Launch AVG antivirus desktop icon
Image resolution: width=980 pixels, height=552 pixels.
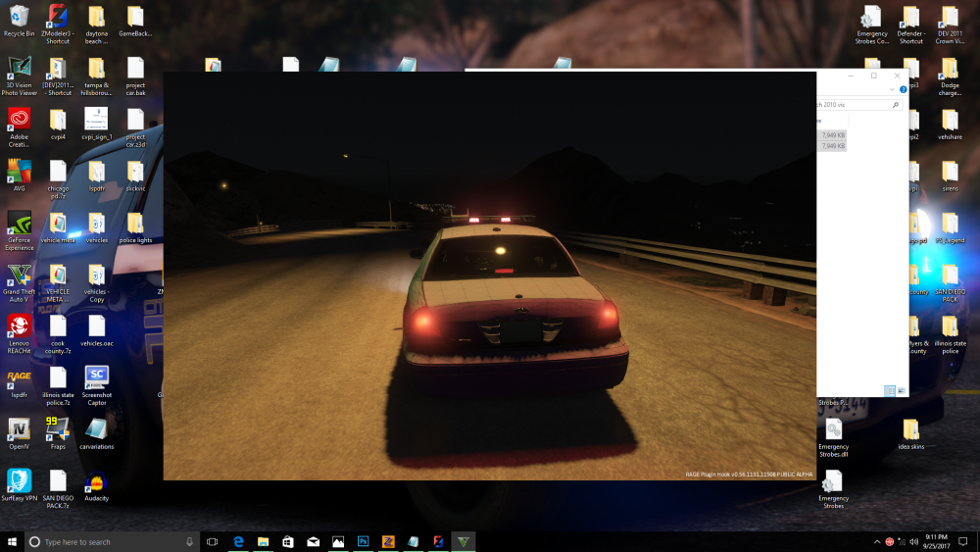20,176
